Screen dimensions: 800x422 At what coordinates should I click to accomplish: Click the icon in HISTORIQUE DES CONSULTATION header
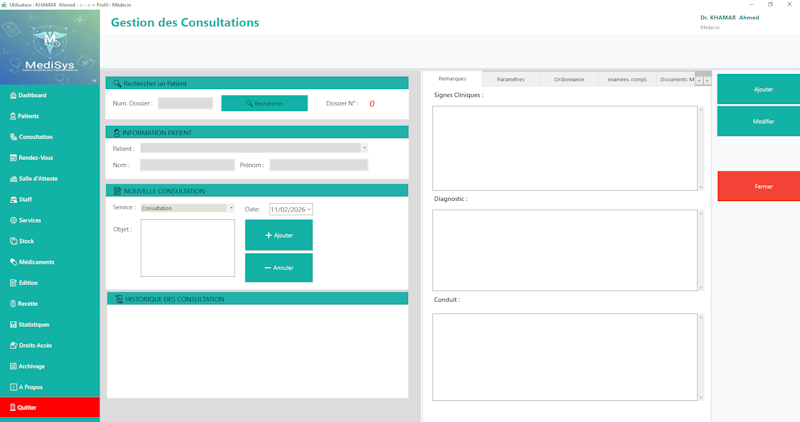click(x=118, y=299)
